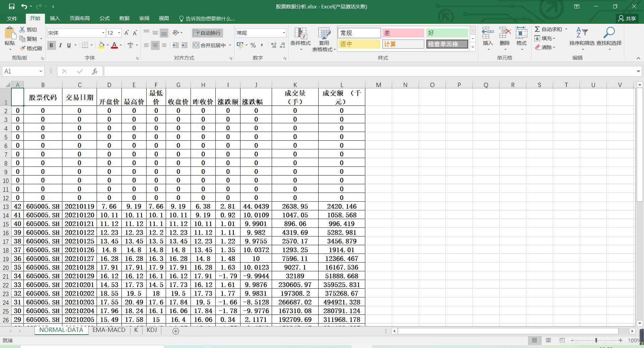Click inside the formula bar input

pyautogui.click(x=369, y=71)
